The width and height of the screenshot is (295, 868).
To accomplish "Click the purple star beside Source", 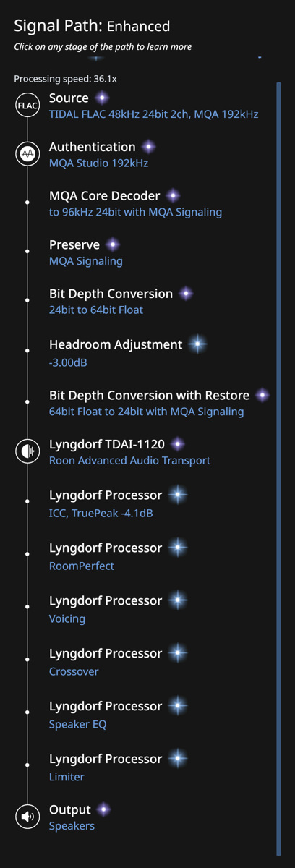I will click(x=102, y=98).
